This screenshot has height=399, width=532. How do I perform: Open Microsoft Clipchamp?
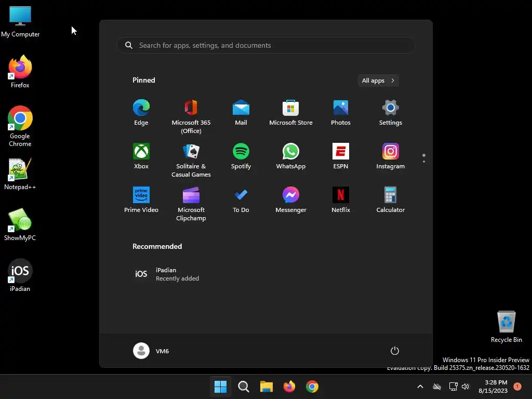click(x=191, y=204)
